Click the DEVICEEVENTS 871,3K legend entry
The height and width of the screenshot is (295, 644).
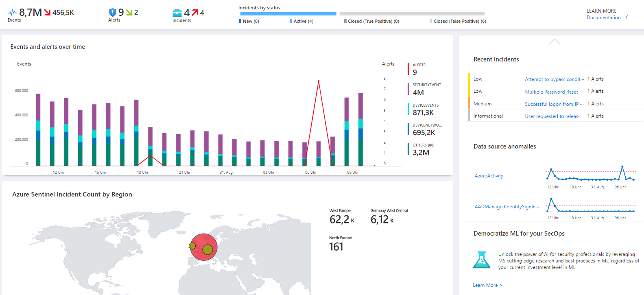[424, 109]
